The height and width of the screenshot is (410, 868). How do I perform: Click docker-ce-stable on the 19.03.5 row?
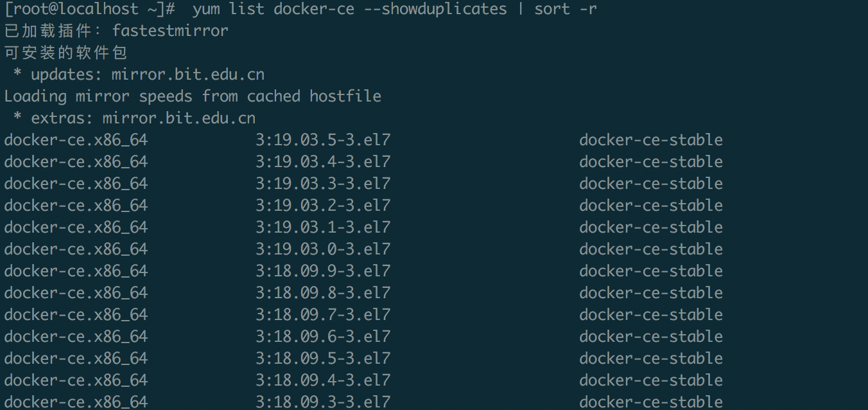(x=651, y=140)
